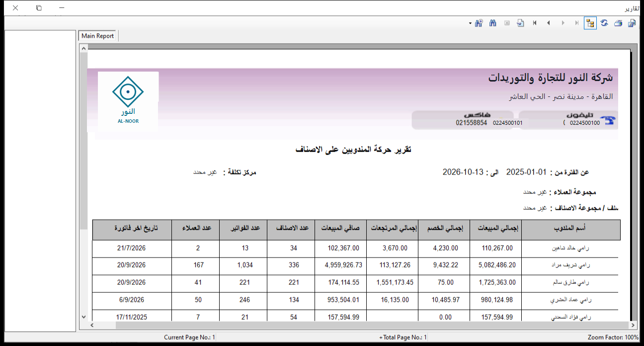Viewport: 644px width, 346px height.
Task: Click the vertical scrollbar down arrow
Action: coord(83,316)
